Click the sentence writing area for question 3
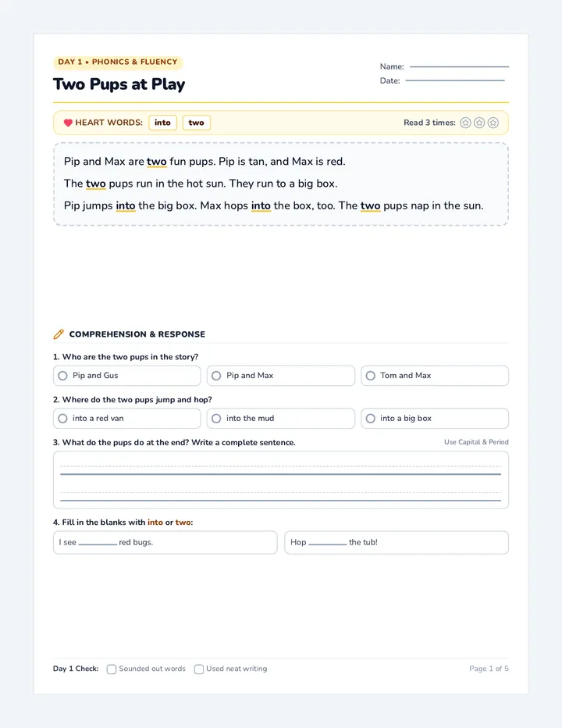The height and width of the screenshot is (728, 562). click(281, 480)
